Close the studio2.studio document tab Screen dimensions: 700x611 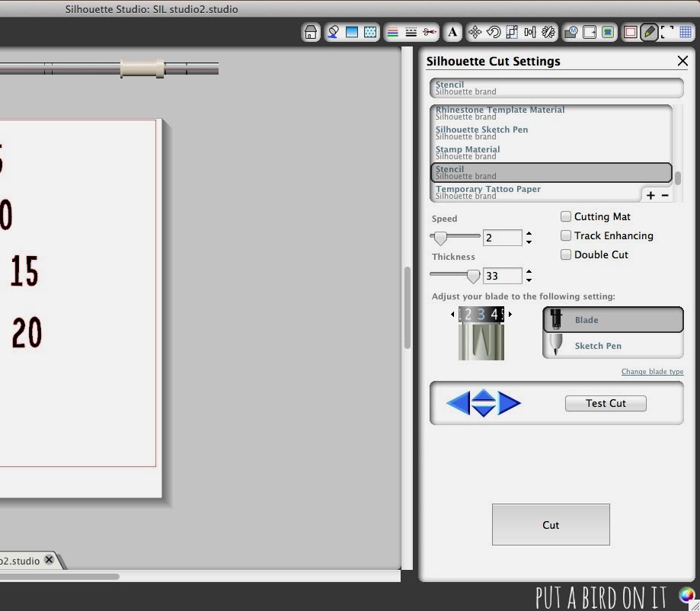(49, 560)
